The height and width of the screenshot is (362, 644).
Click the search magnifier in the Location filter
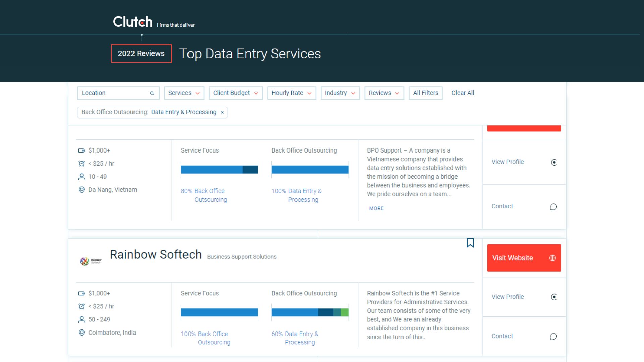point(152,93)
